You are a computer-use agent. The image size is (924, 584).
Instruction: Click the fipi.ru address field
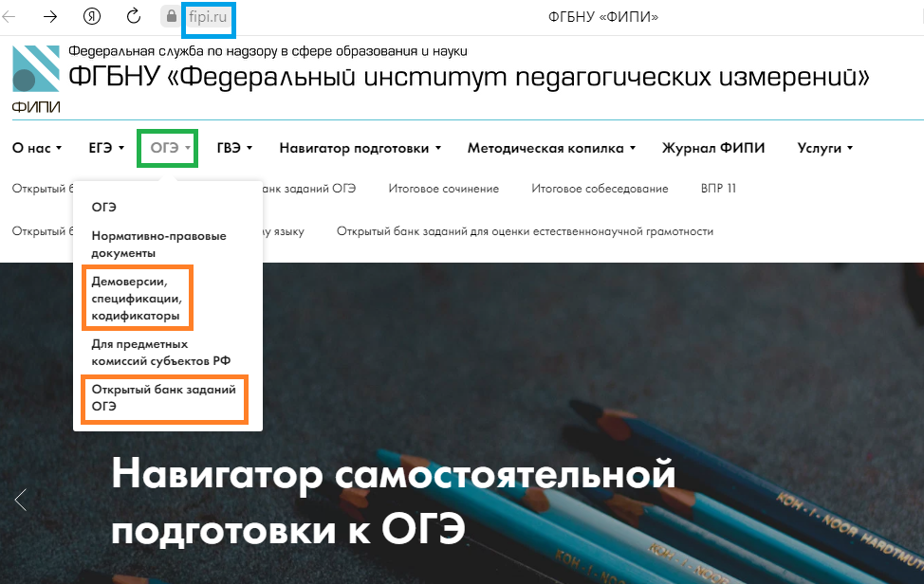[x=208, y=17]
